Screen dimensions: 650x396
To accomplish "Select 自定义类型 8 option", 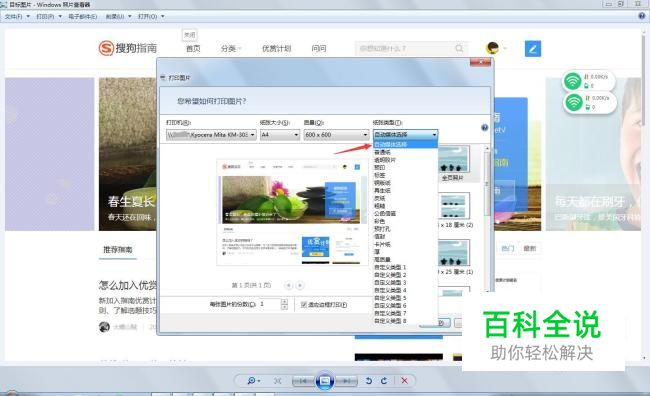I will click(x=405, y=321).
